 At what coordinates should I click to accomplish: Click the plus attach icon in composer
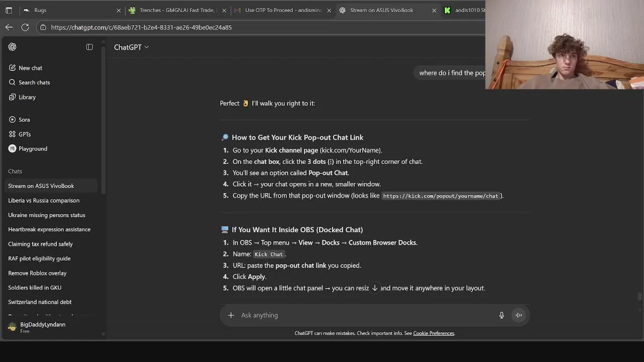pyautogui.click(x=231, y=315)
